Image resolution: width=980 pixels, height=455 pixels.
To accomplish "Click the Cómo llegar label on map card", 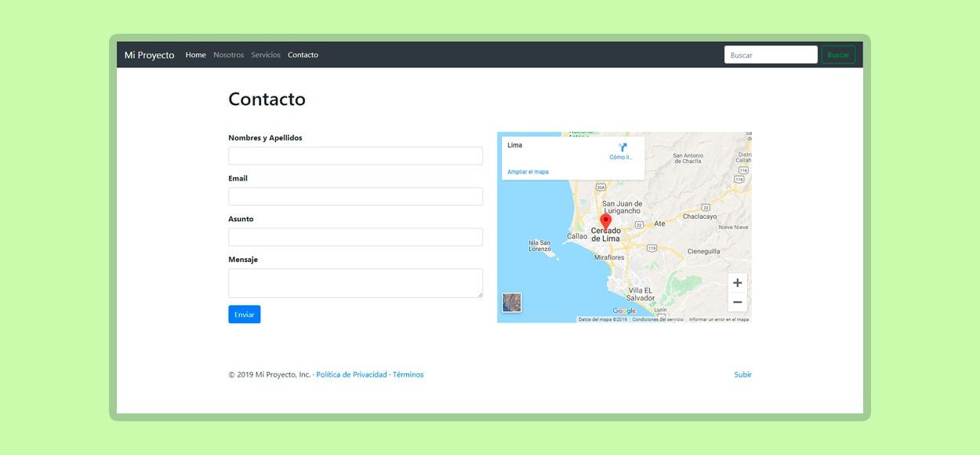I will click(621, 158).
